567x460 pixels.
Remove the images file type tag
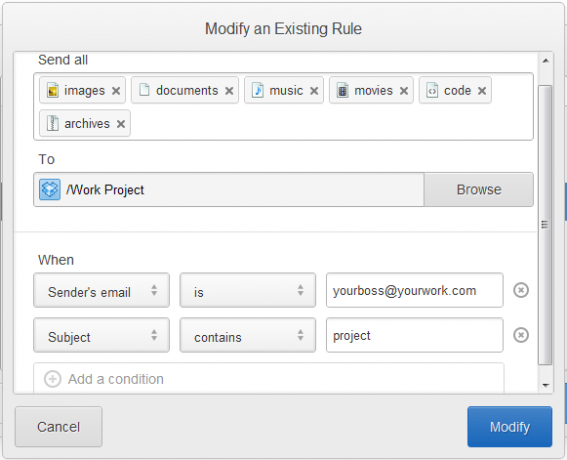116,91
